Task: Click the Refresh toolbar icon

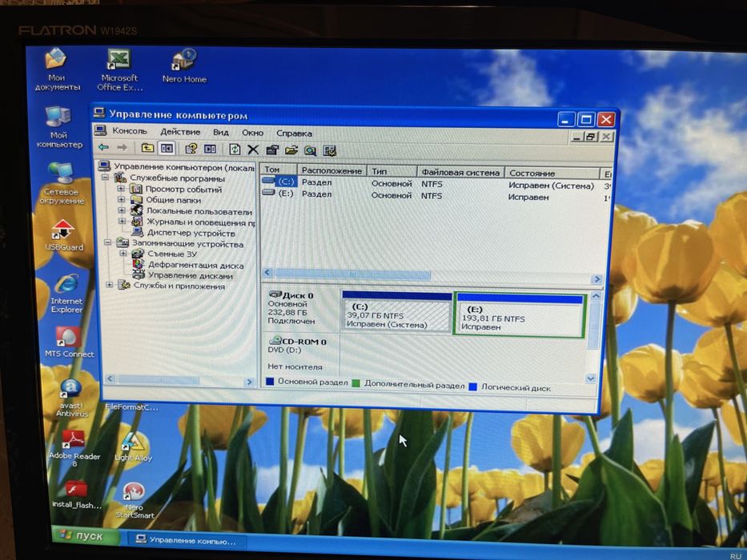Action: tap(235, 150)
